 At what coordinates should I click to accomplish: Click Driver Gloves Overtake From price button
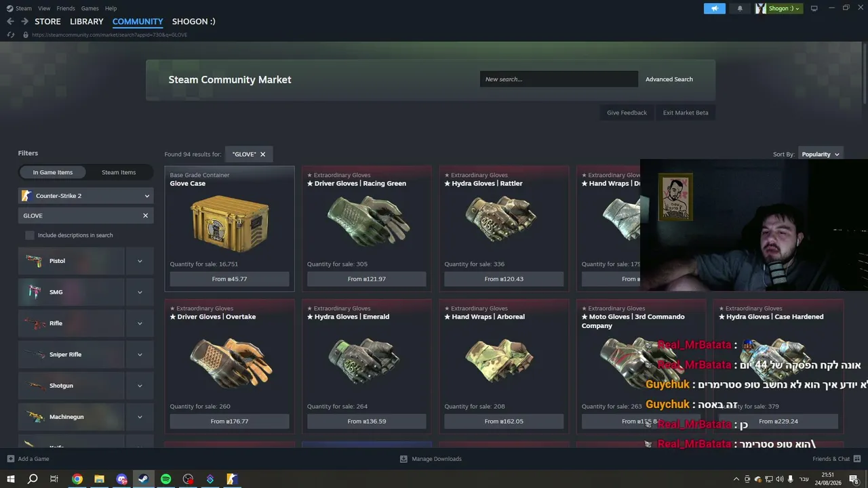[229, 422]
